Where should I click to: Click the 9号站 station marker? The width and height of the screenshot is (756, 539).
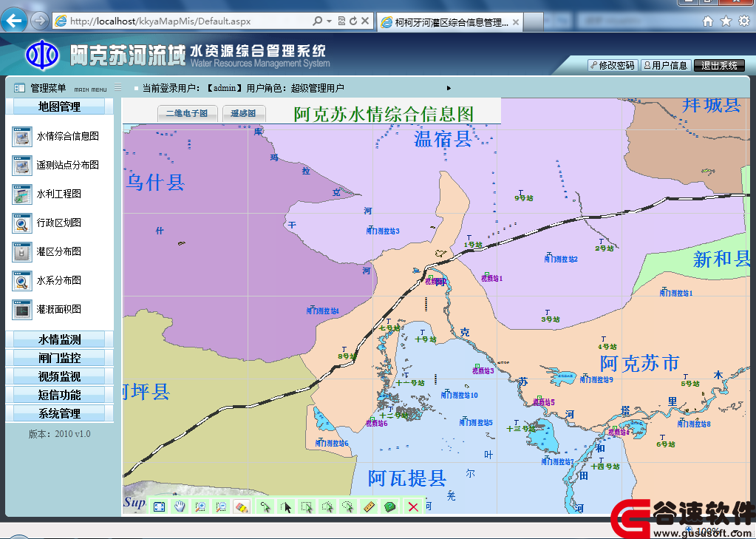tap(524, 196)
